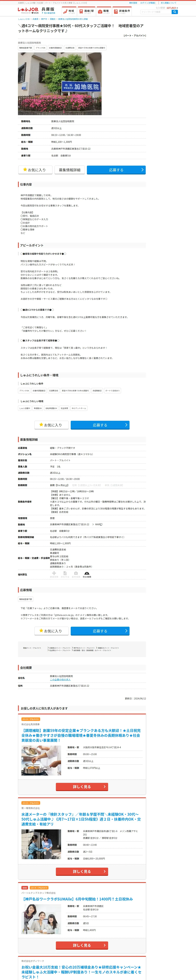
Task: Click the 交通費支給 tag under the company name
Action: coord(70,48)
